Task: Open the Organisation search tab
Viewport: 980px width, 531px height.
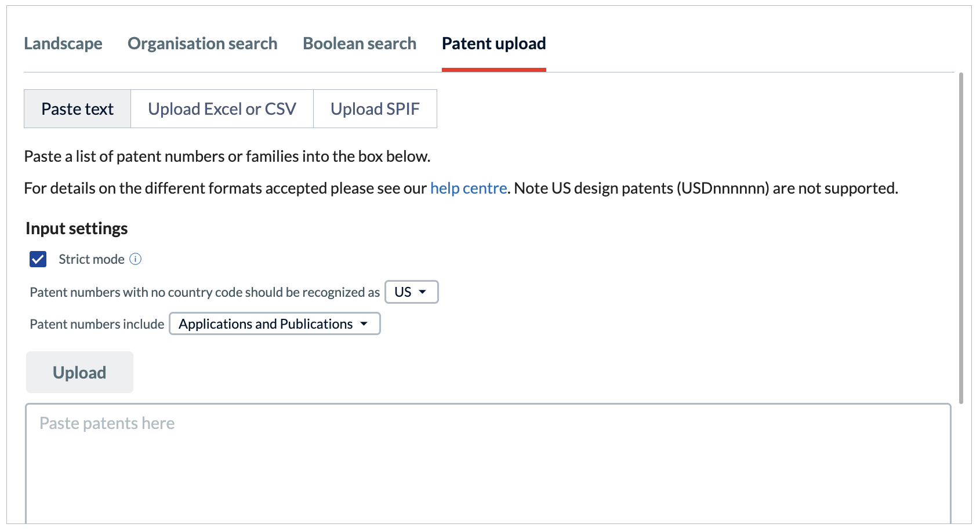Action: [202, 43]
